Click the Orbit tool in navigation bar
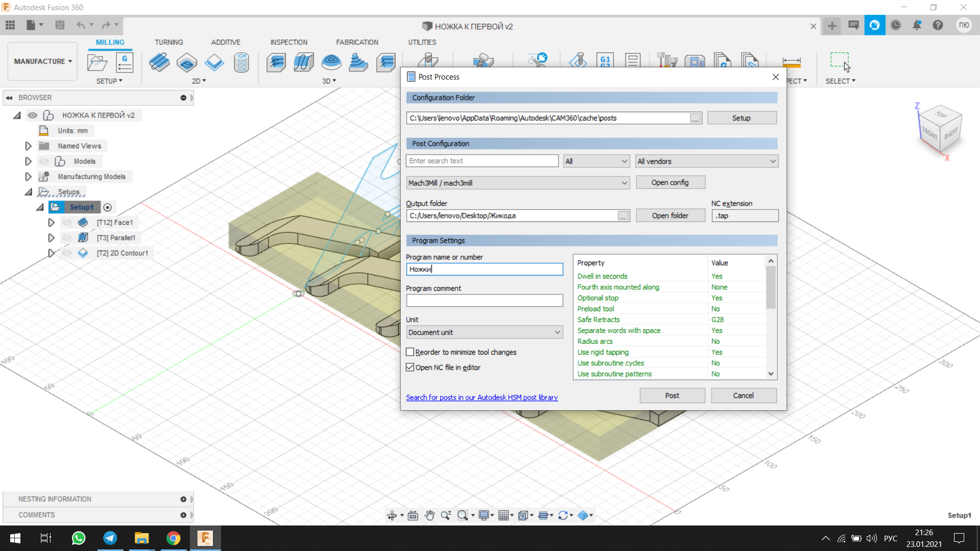Image resolution: width=980 pixels, height=551 pixels. [392, 515]
